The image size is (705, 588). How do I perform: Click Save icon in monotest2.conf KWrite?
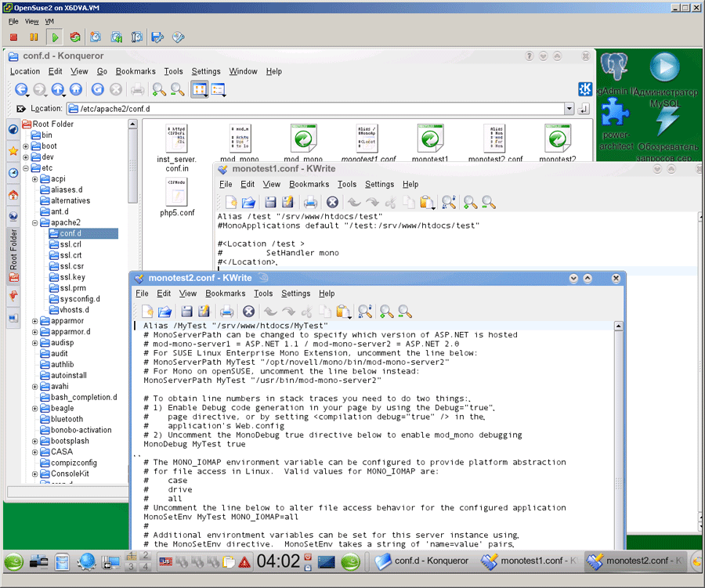click(x=186, y=311)
